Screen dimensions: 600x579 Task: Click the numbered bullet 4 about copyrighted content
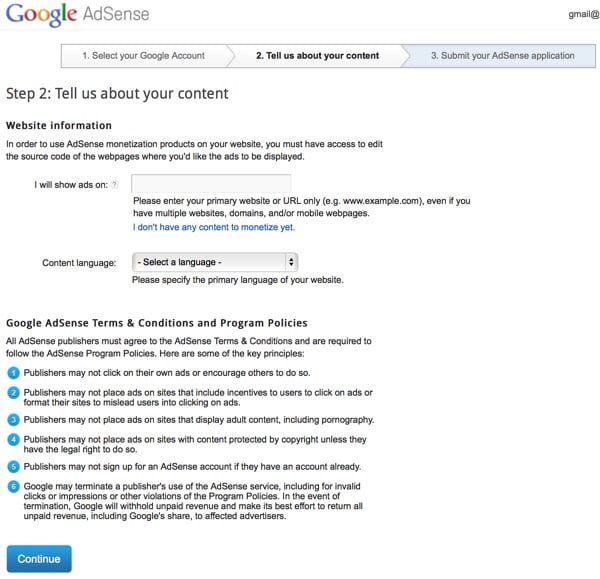click(x=13, y=440)
